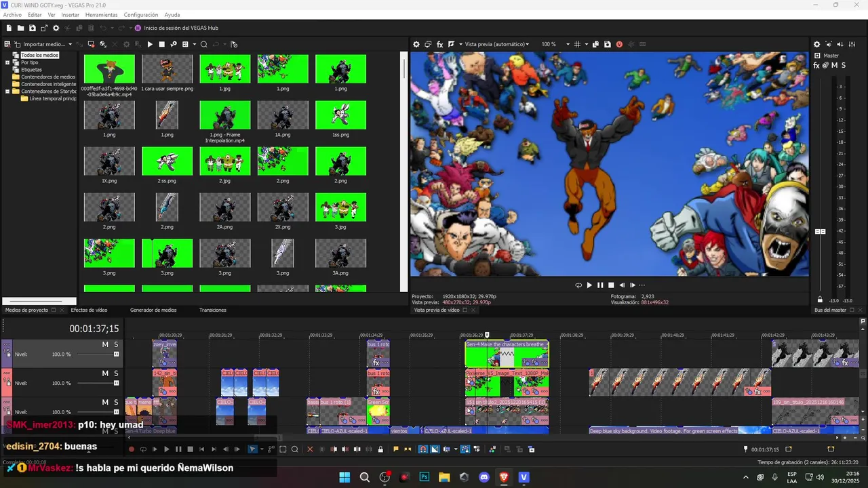Copy preview snapshot to clipboard

596,44
